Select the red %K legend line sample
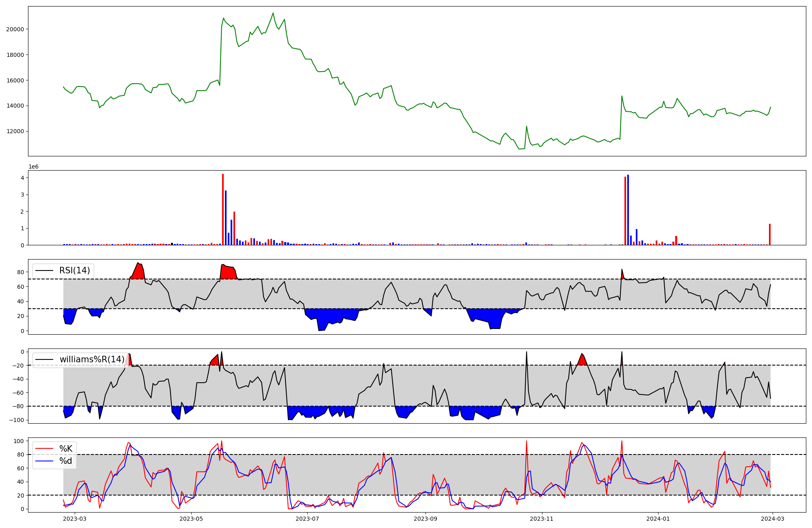This screenshot has width=812, height=528. 45,449
